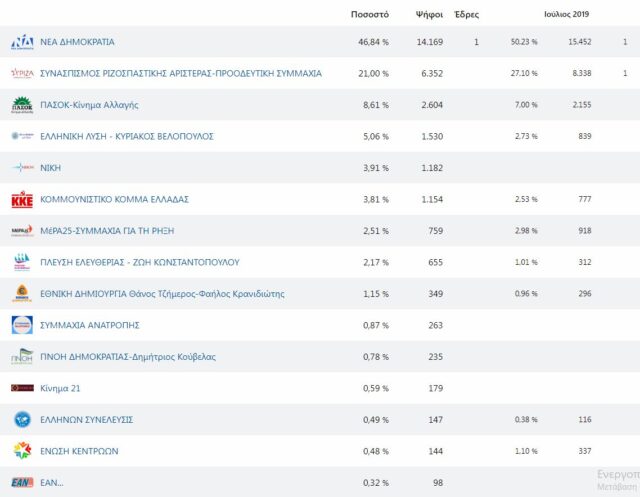Open ΠΝΟΗ ΔΗΜΟΚΡΑΤΙΑΣ-Δημήτριος Κούβελας link
The image size is (640, 497).
coord(127,356)
